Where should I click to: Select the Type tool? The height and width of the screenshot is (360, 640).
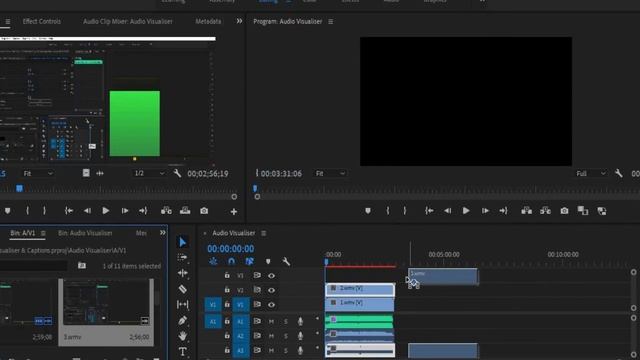point(182,351)
